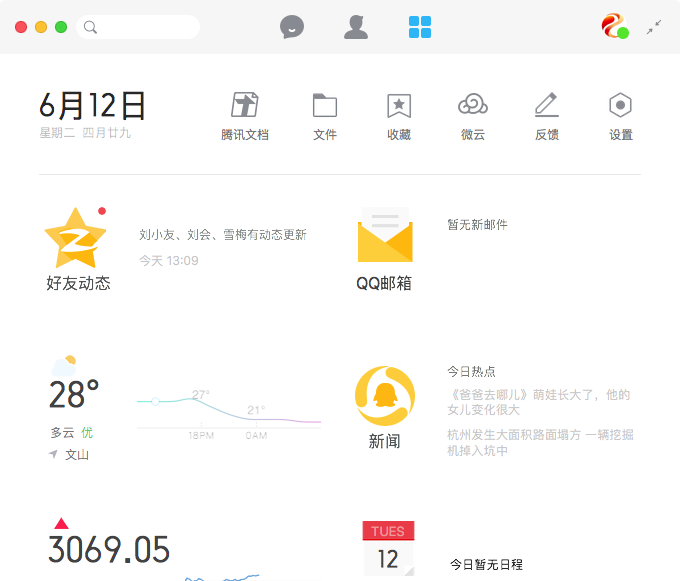Image resolution: width=680 pixels, height=581 pixels.
Task: Click the cloudy weather icon
Action: [64, 366]
